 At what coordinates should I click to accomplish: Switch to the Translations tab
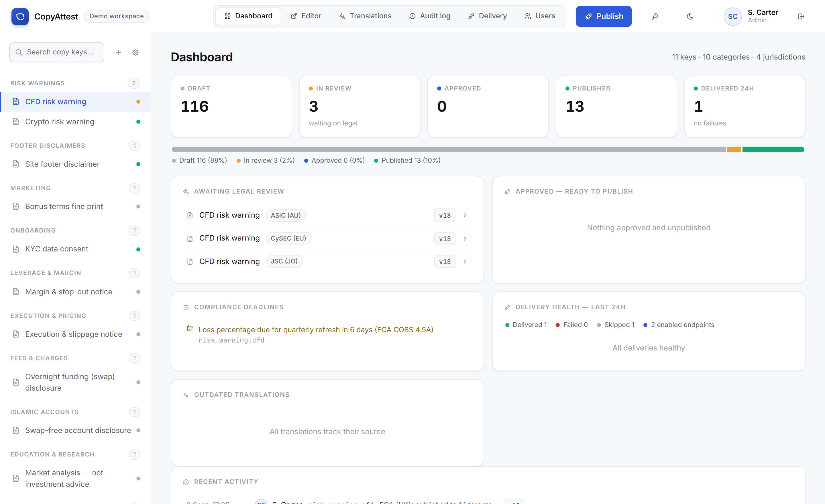[365, 16]
